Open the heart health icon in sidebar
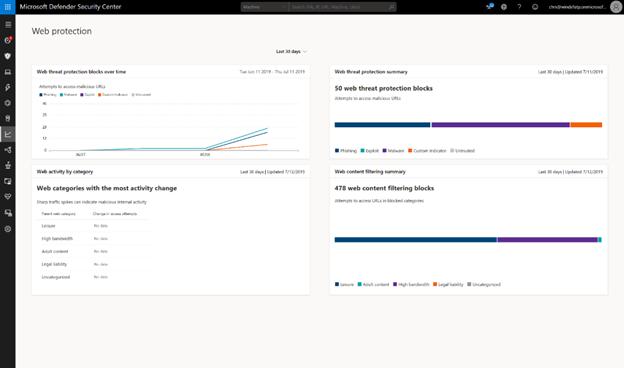624x368 pixels. click(8, 197)
